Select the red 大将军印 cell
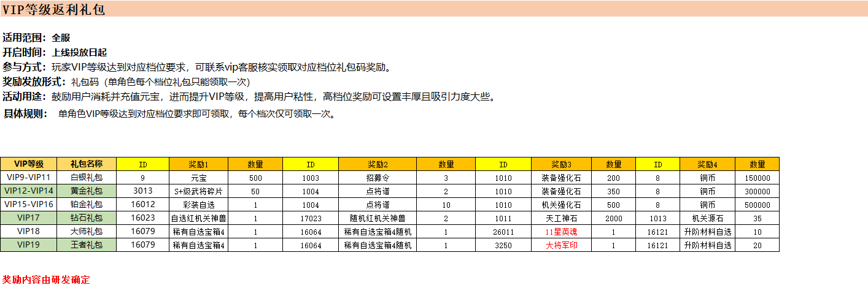868x296 pixels. coord(561,245)
